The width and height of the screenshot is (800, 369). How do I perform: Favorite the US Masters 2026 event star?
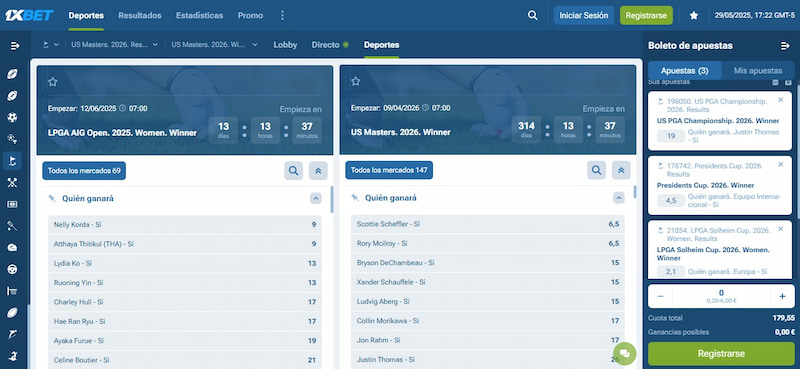click(x=356, y=81)
